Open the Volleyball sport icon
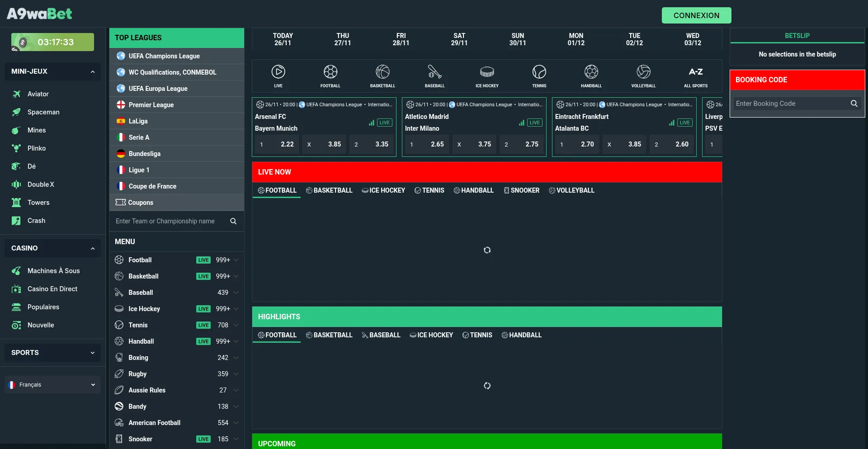The width and height of the screenshot is (868, 449). coord(643,75)
